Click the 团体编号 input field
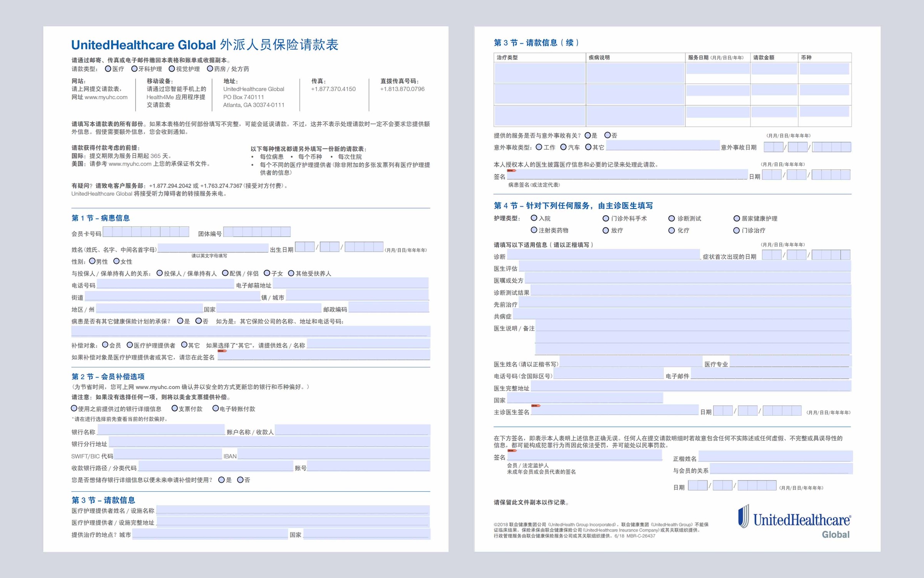The height and width of the screenshot is (578, 924). pos(257,232)
